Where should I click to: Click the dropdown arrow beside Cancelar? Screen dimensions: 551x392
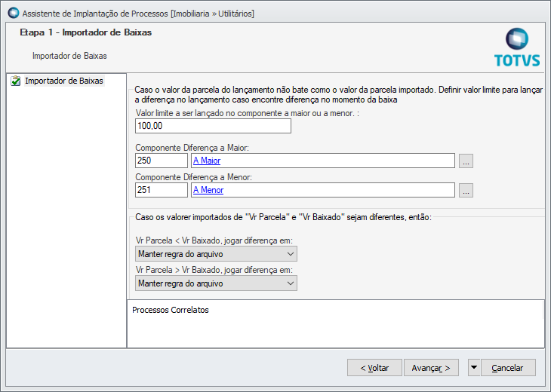point(474,368)
